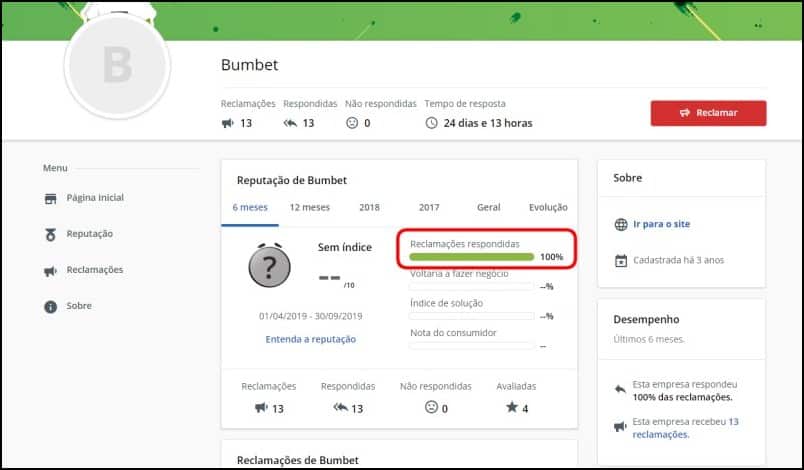
Task: Click the medal icon beside Reputação
Action: tap(50, 235)
